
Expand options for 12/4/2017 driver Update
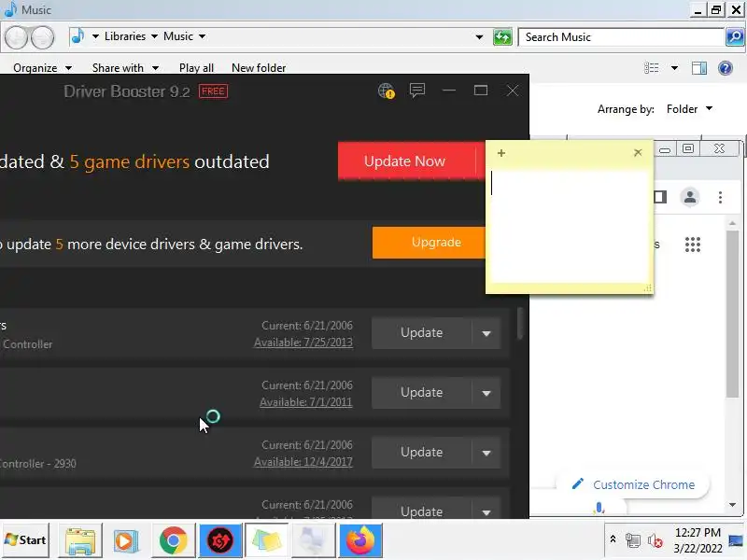486,453
